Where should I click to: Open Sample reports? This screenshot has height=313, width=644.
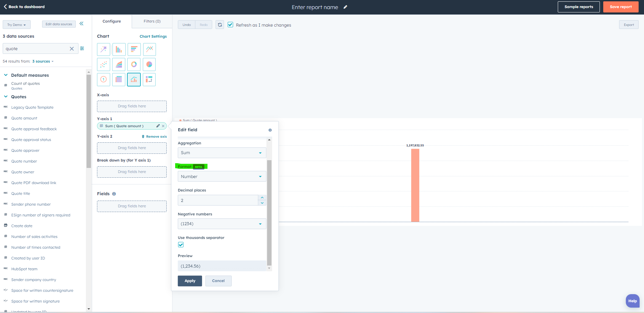click(x=579, y=7)
